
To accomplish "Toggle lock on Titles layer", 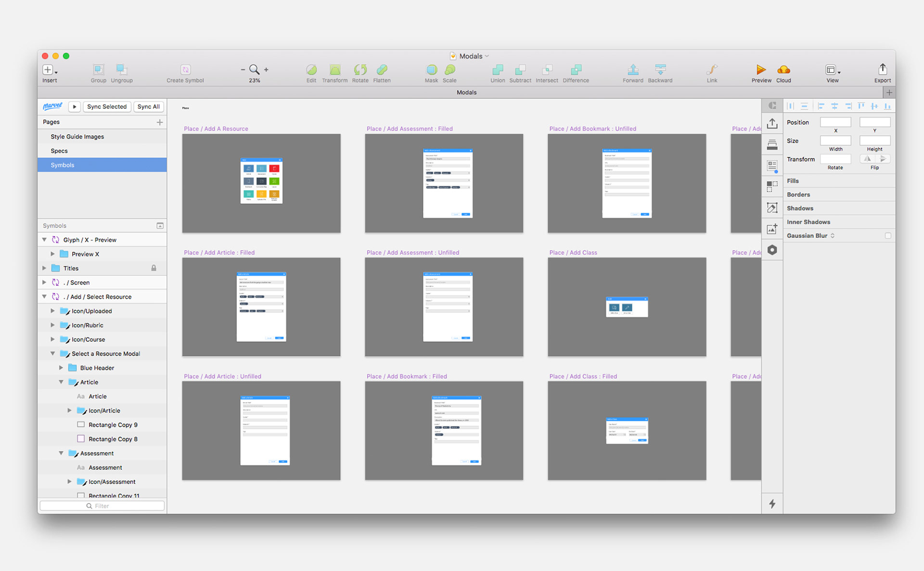I will coord(154,268).
